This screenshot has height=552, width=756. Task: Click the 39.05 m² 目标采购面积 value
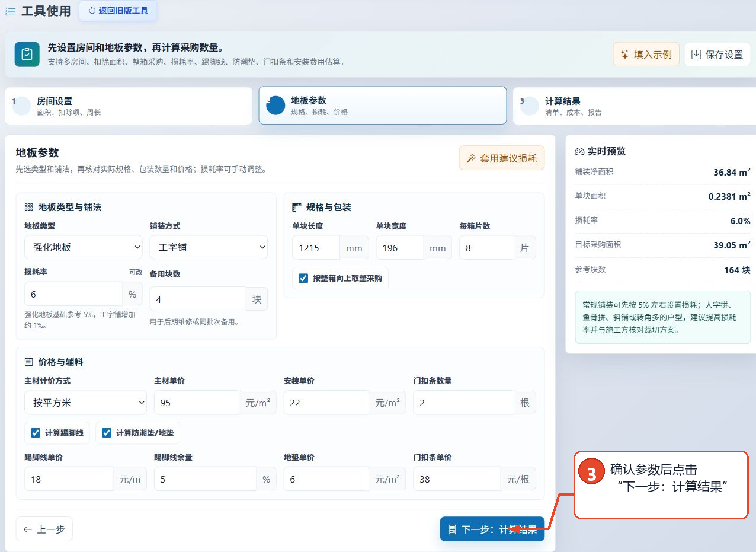[732, 245]
